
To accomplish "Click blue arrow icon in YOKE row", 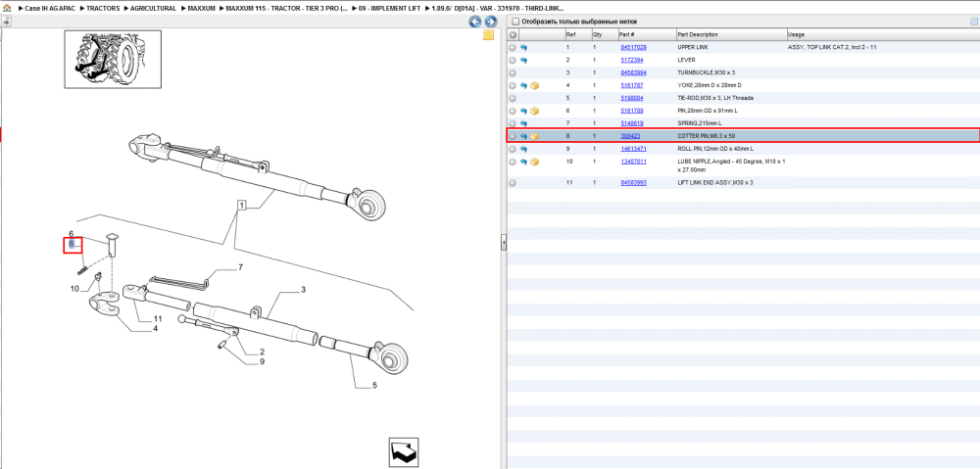I will [523, 85].
